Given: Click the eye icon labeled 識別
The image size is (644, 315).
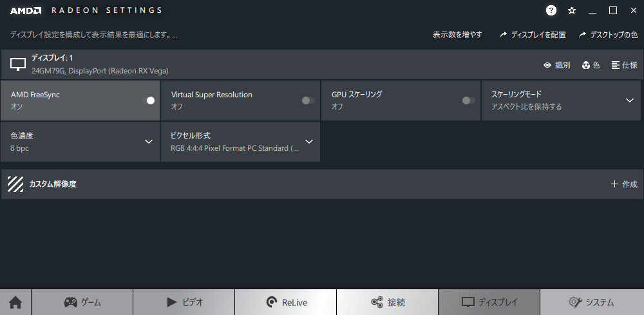Looking at the screenshot, I should pyautogui.click(x=548, y=65).
